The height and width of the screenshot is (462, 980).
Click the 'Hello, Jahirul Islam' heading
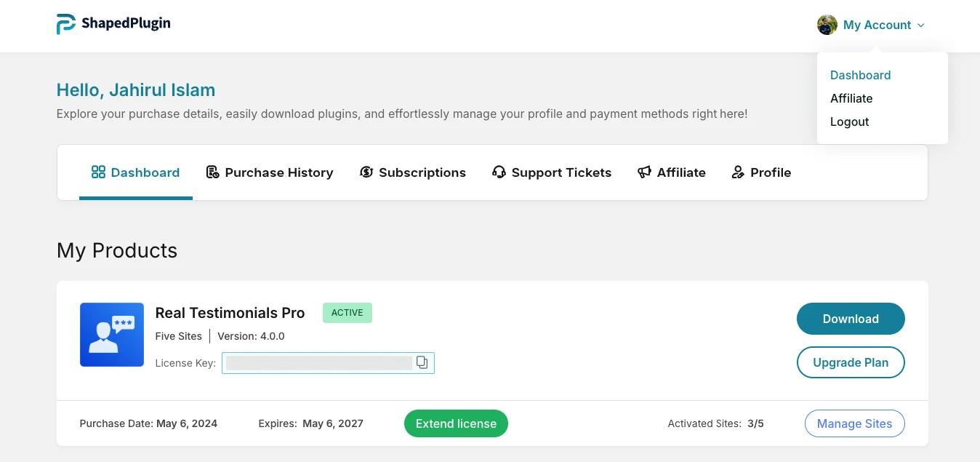tap(136, 90)
